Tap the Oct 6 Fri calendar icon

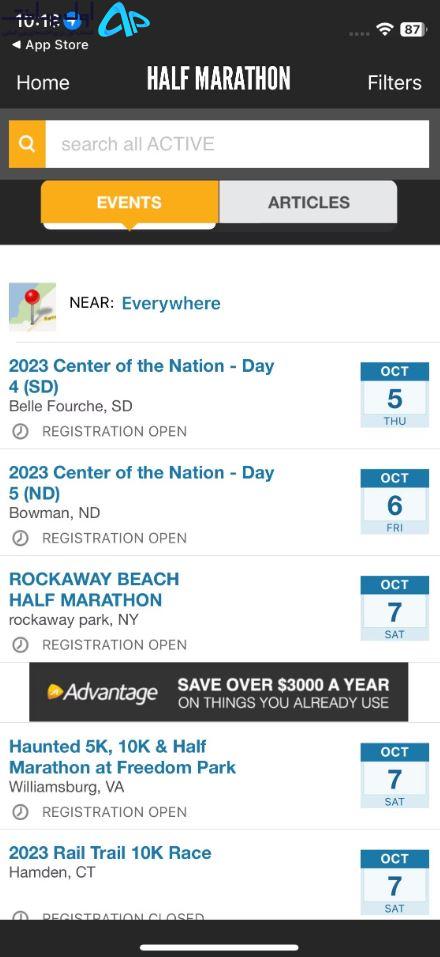click(394, 502)
